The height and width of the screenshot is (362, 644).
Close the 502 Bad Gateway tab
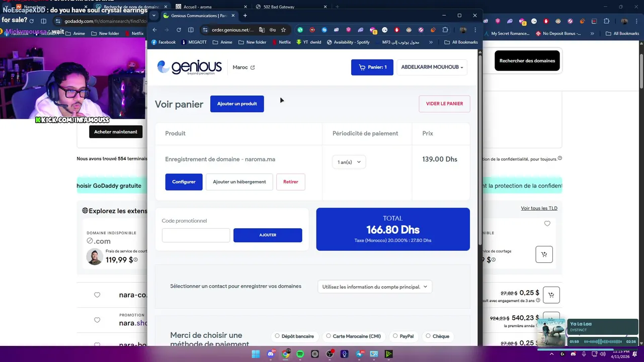[x=326, y=7]
